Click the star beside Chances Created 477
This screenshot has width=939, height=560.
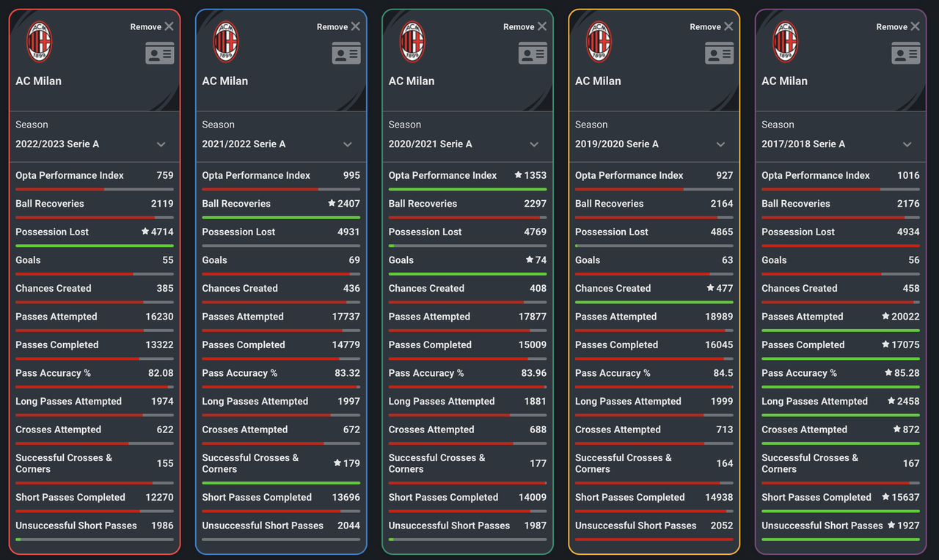(x=710, y=288)
